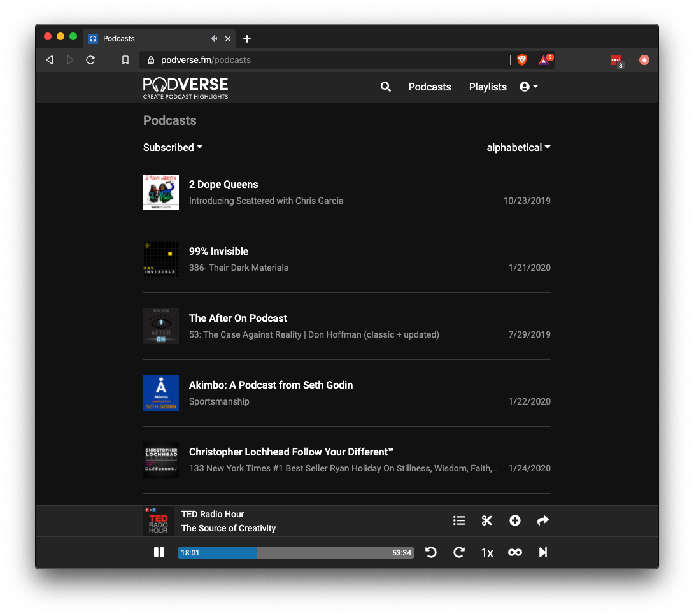Pause the TED Radio Hour playback

coord(159,552)
